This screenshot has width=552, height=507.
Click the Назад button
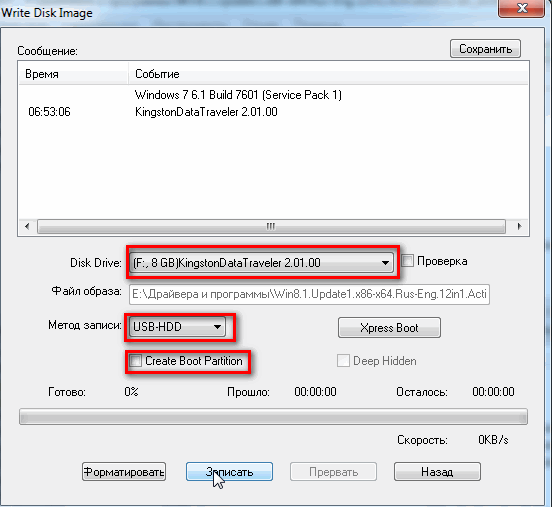tap(437, 471)
